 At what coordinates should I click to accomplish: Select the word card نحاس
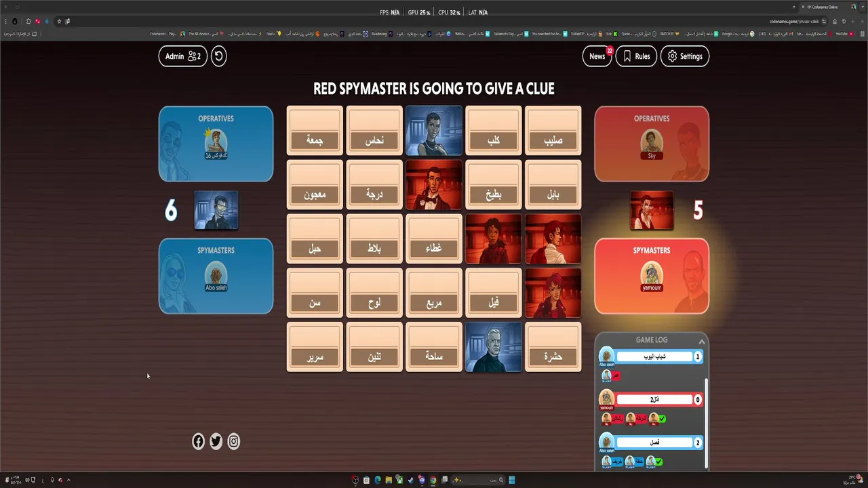(374, 131)
